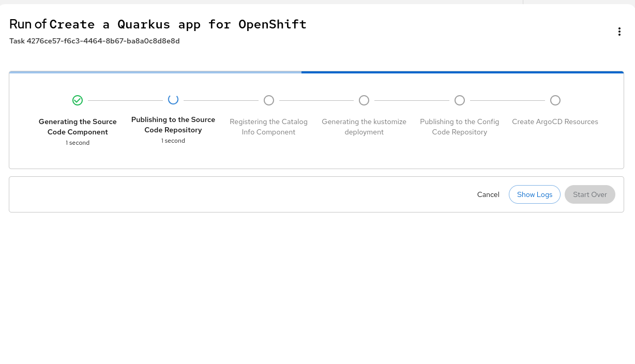This screenshot has width=635, height=364.
Task: Open the three-dot options menu
Action: [619, 32]
